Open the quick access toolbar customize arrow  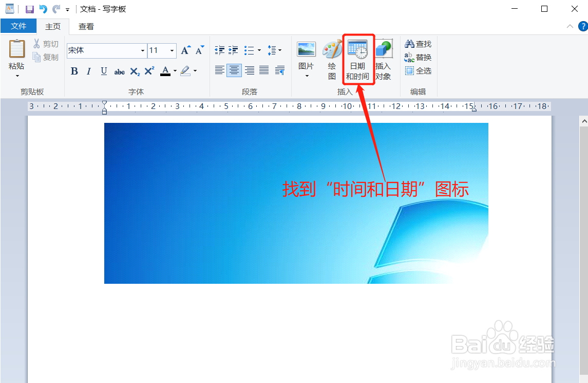[67, 10]
